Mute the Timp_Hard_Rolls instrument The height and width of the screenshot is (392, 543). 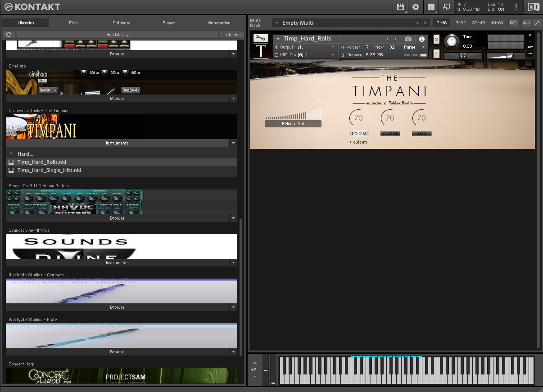coord(436,54)
